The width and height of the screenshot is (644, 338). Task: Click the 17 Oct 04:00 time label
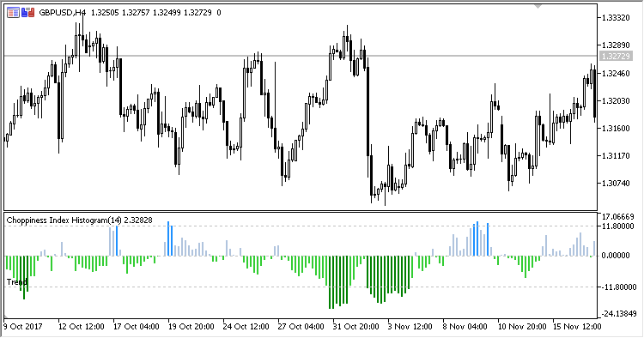pyautogui.click(x=137, y=327)
